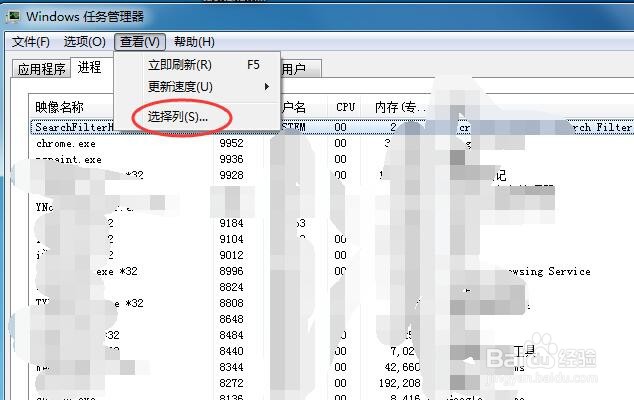Image resolution: width=634 pixels, height=400 pixels.
Task: Select the process with PID 8344
Action: click(x=231, y=367)
